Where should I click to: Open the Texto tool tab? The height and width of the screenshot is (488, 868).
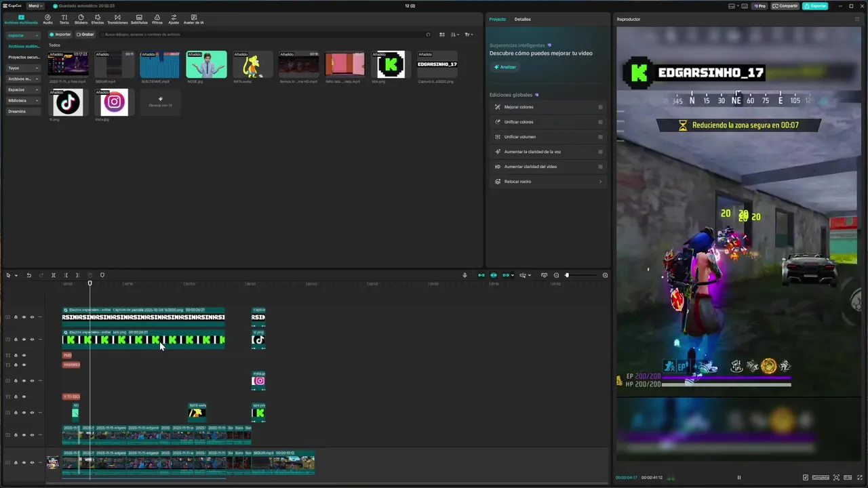coord(64,19)
